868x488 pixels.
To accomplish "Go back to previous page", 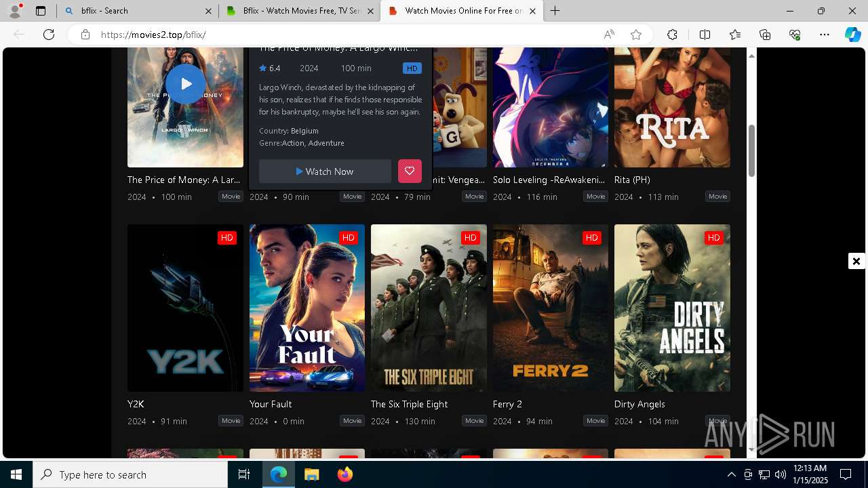I will (x=19, y=35).
